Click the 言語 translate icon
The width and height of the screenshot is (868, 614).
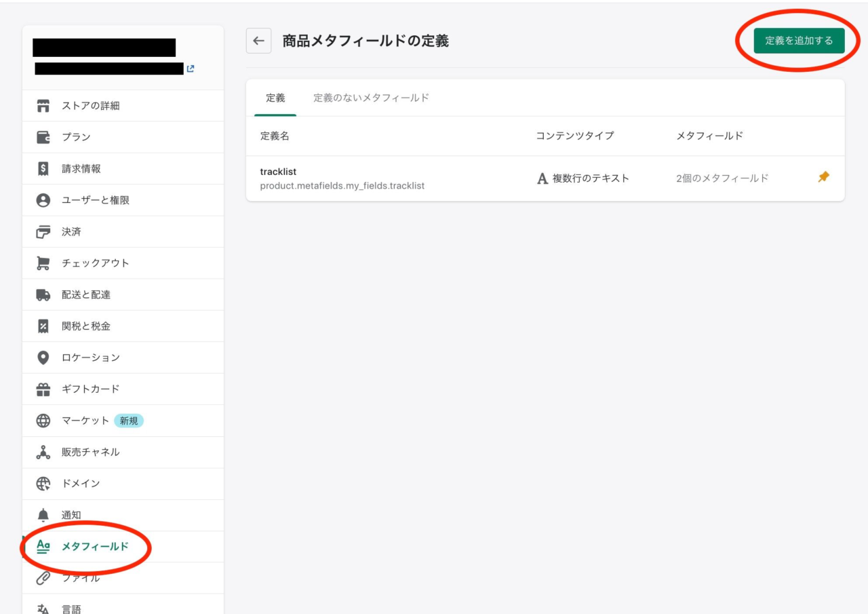43,609
